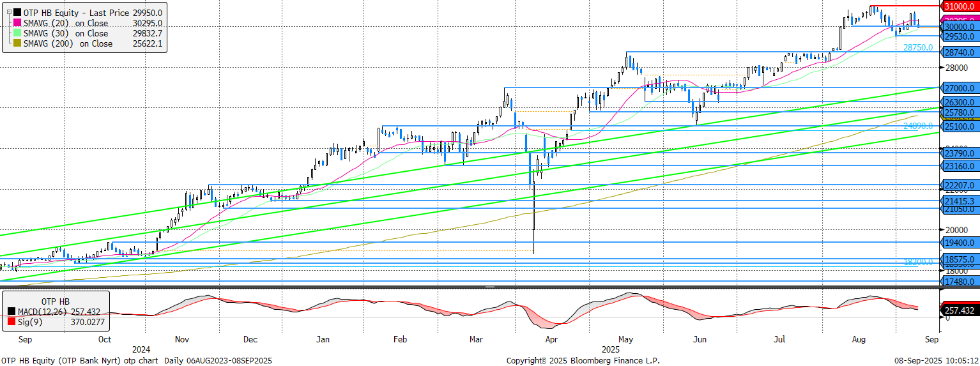980x366 pixels.
Task: Click the 28740.0 price level tag
Action: coord(959,52)
